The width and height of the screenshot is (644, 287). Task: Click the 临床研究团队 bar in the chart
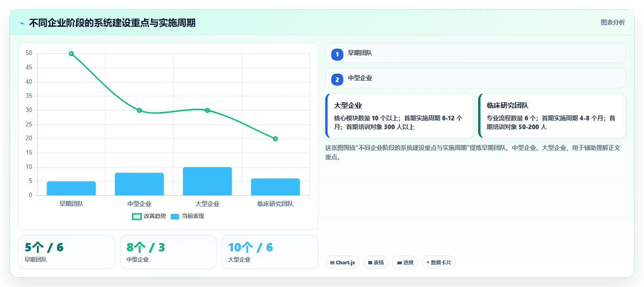(x=276, y=187)
